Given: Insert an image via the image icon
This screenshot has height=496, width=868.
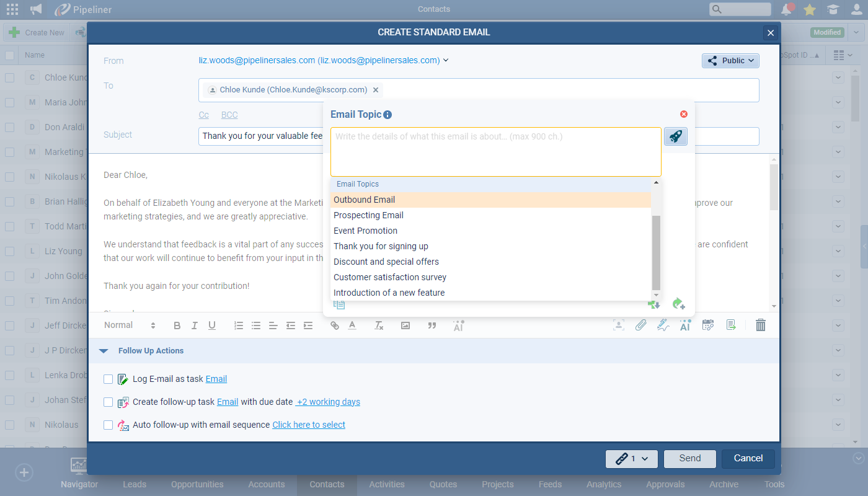Looking at the screenshot, I should point(405,325).
